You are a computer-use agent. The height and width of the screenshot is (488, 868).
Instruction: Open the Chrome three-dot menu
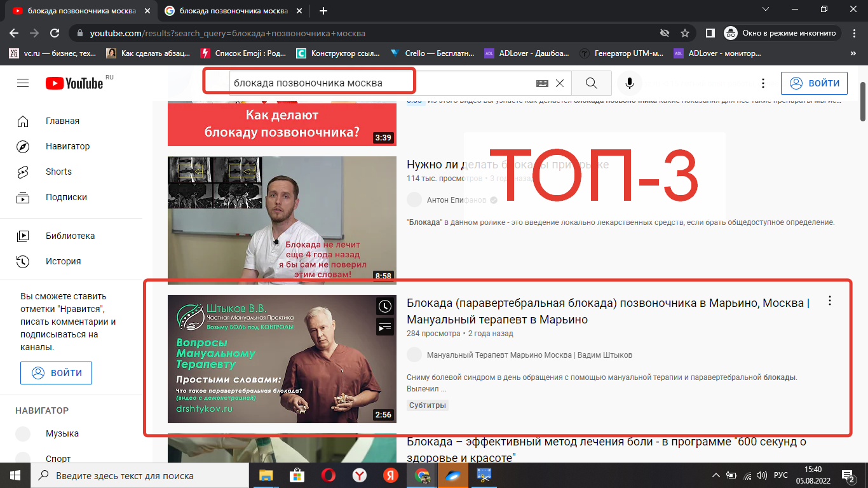[854, 33]
